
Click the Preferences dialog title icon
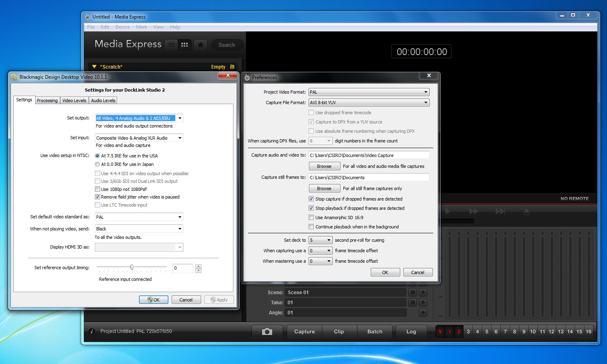[x=247, y=77]
